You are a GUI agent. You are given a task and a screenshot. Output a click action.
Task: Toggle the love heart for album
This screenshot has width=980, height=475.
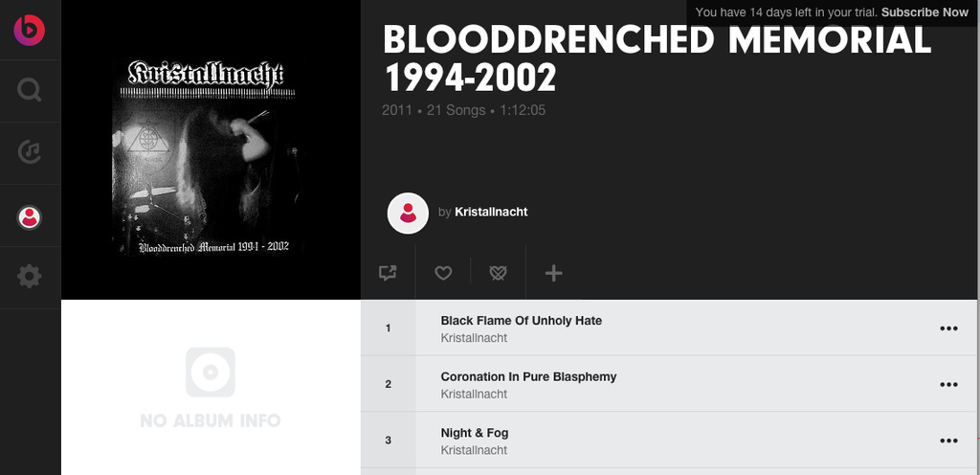point(443,273)
